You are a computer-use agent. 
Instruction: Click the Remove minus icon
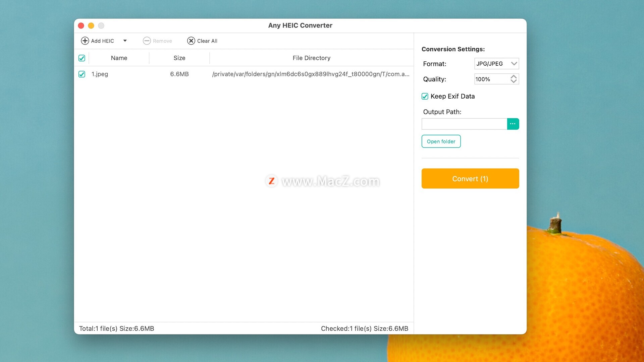click(147, 41)
